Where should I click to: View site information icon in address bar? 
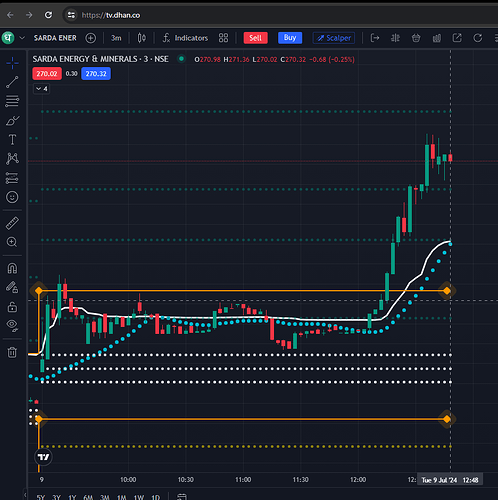click(71, 15)
